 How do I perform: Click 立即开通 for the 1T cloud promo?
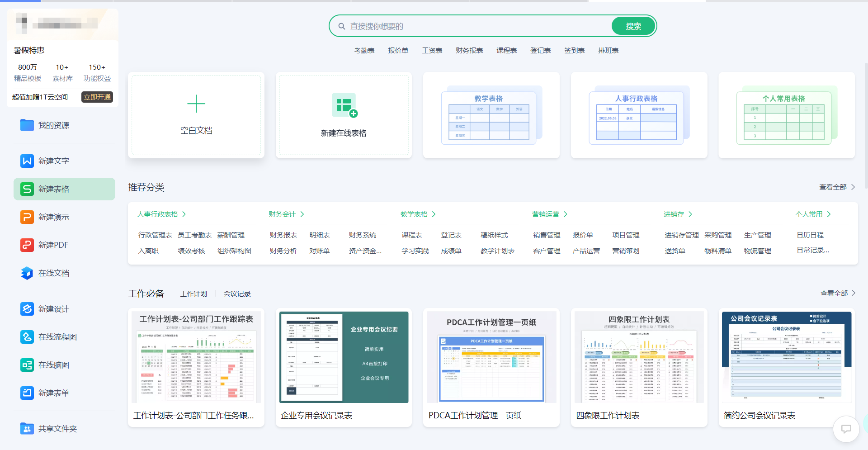point(97,97)
